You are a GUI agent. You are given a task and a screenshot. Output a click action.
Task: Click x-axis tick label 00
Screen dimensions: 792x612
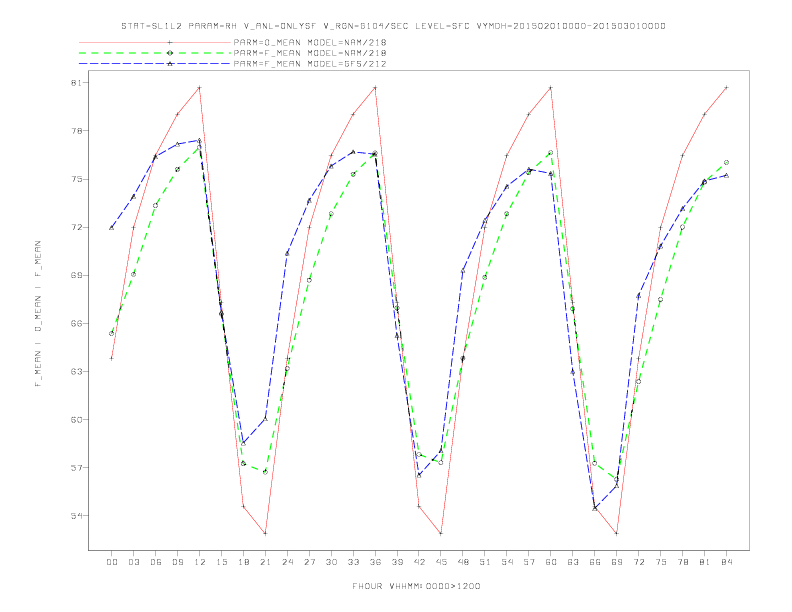coord(112,562)
